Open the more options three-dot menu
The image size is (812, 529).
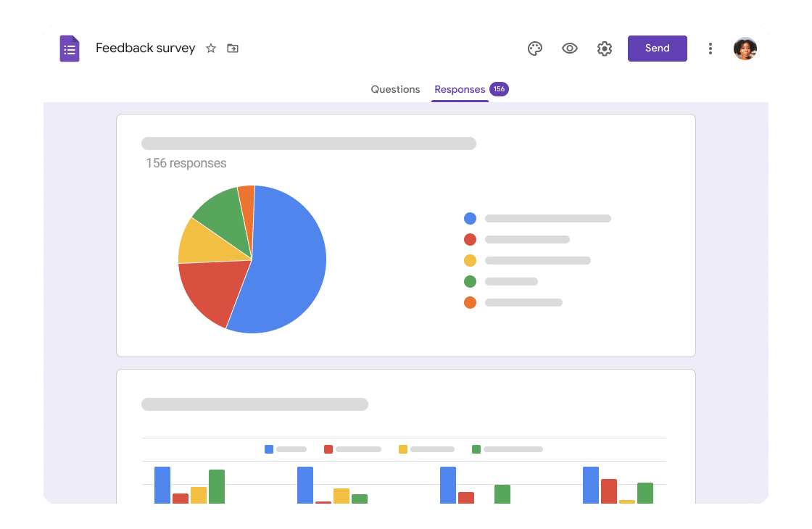[x=710, y=49]
